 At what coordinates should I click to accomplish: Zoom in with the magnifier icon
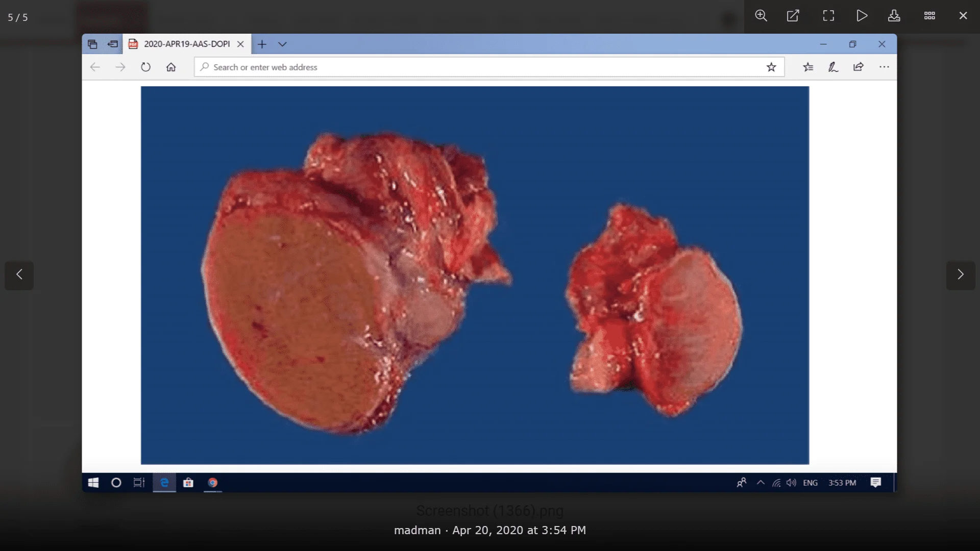click(761, 16)
